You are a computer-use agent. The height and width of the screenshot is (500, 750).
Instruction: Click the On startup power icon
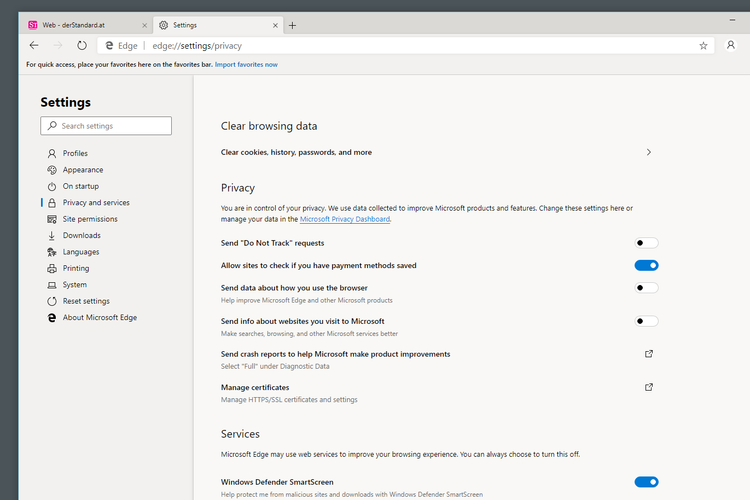52,187
